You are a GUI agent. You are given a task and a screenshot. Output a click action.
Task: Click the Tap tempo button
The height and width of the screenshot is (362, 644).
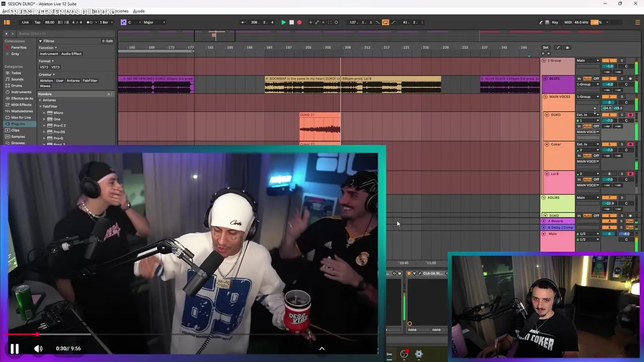point(37,22)
